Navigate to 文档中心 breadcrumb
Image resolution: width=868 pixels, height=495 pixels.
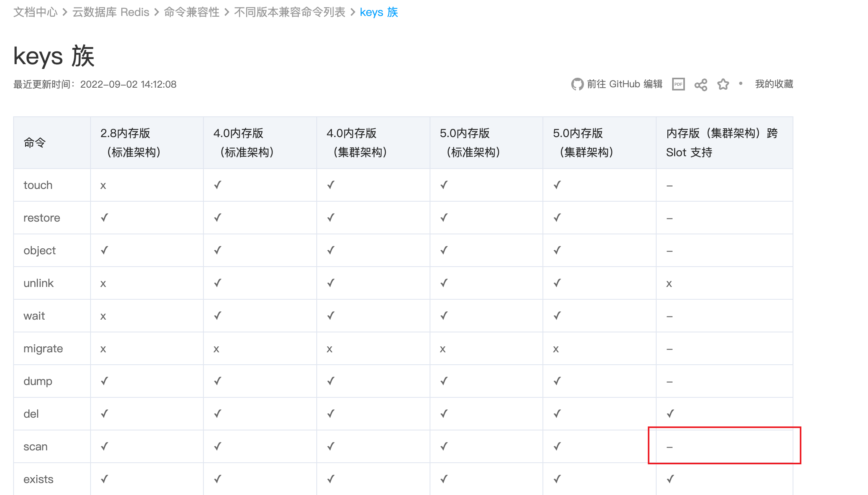[x=35, y=12]
